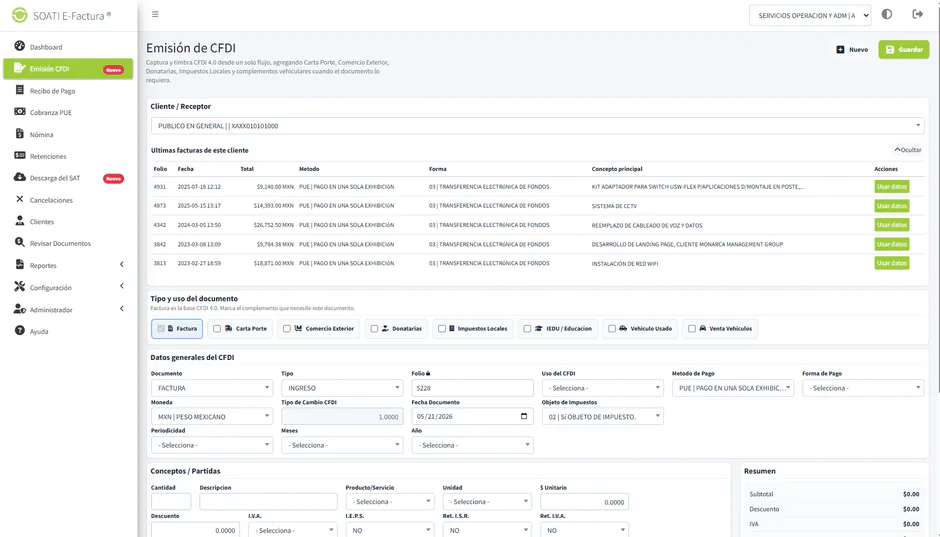Viewport: 940px width, 537px height.
Task: Click the Donatarias hand icon
Action: [385, 328]
